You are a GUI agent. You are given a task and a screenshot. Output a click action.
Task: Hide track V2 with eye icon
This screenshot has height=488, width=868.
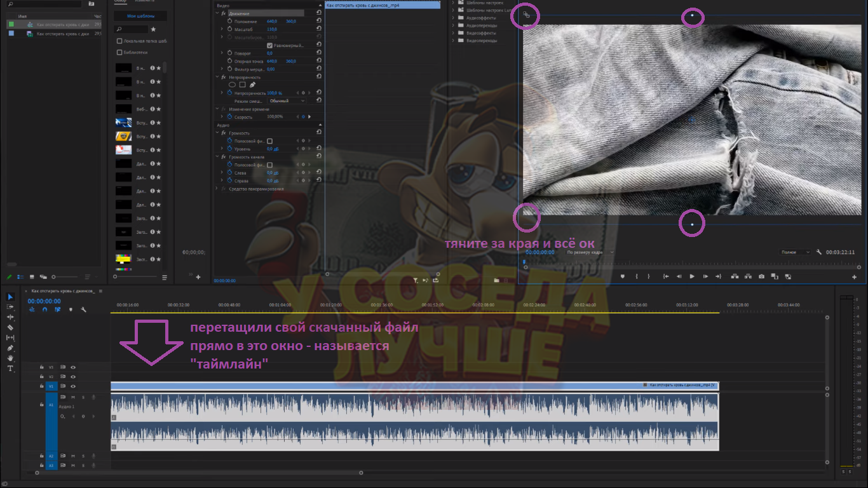pyautogui.click(x=73, y=377)
